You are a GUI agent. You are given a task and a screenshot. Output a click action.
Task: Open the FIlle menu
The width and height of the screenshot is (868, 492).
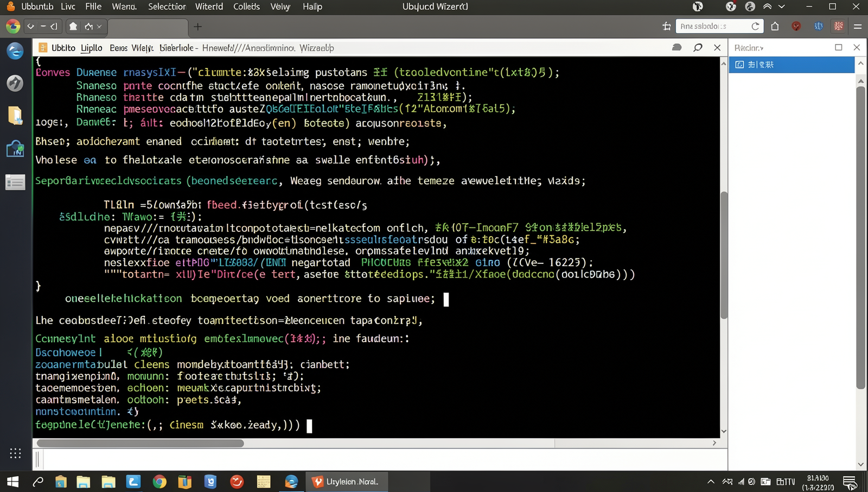(93, 7)
